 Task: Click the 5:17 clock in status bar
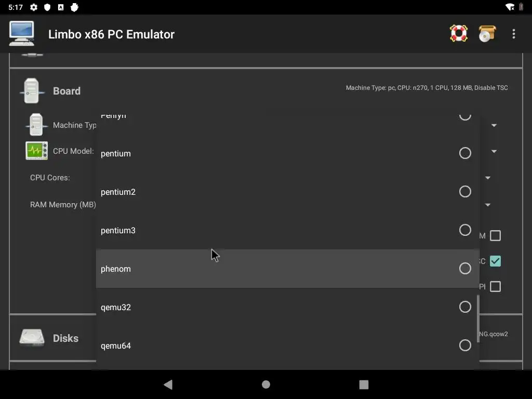coord(16,7)
